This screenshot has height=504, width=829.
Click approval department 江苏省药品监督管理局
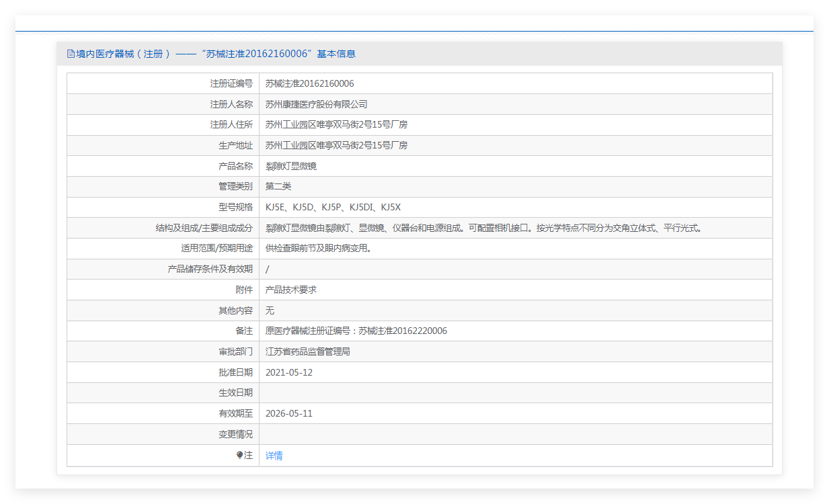[308, 351]
